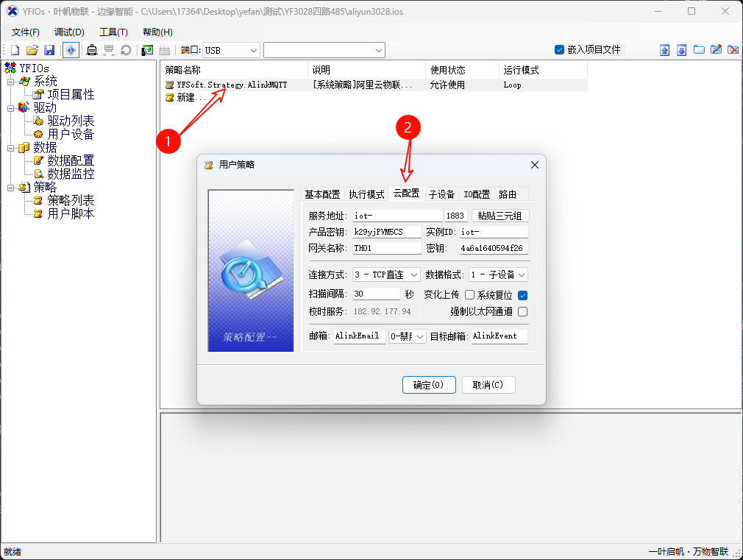Click the 扫描间隔 input field

click(375, 293)
